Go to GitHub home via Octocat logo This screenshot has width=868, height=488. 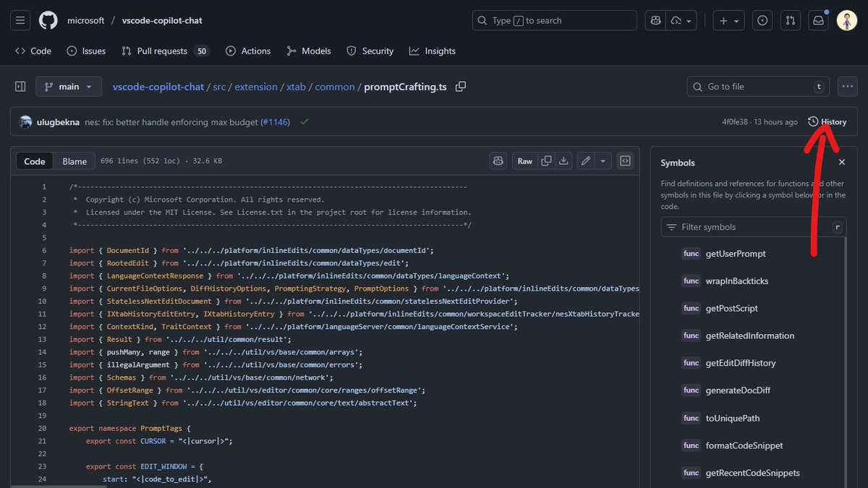click(48, 20)
